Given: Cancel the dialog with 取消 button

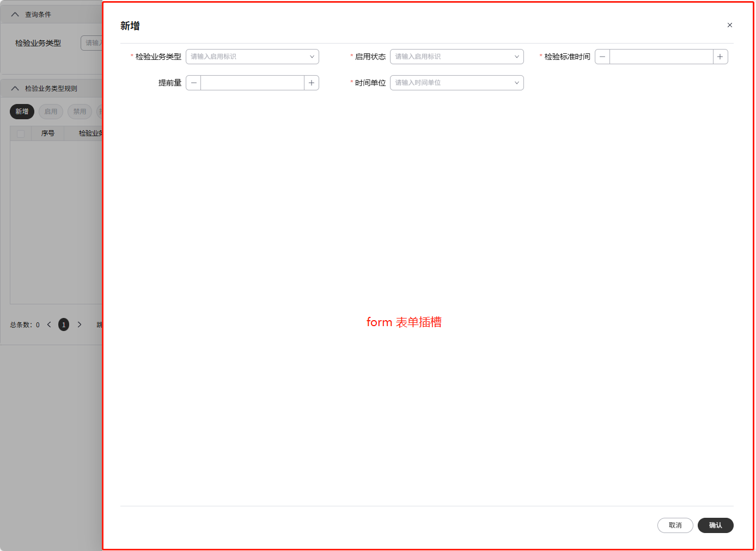Looking at the screenshot, I should coord(675,525).
